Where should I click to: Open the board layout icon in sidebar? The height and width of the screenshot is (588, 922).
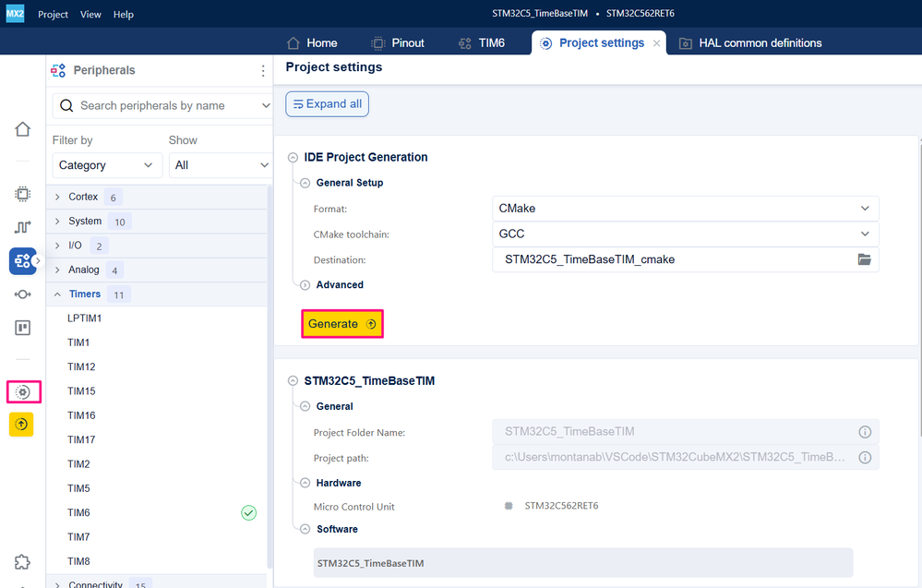pos(22,328)
